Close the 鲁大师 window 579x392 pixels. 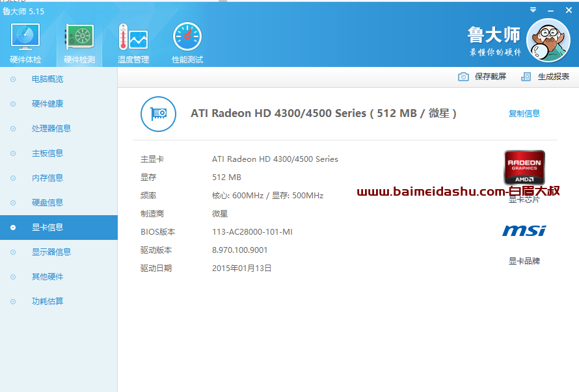tap(569, 10)
